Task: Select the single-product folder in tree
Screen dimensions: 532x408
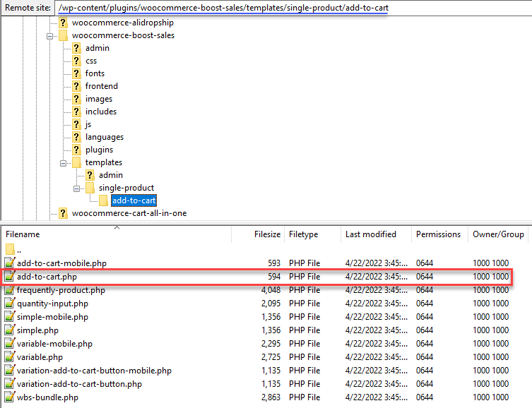Action: (x=126, y=188)
